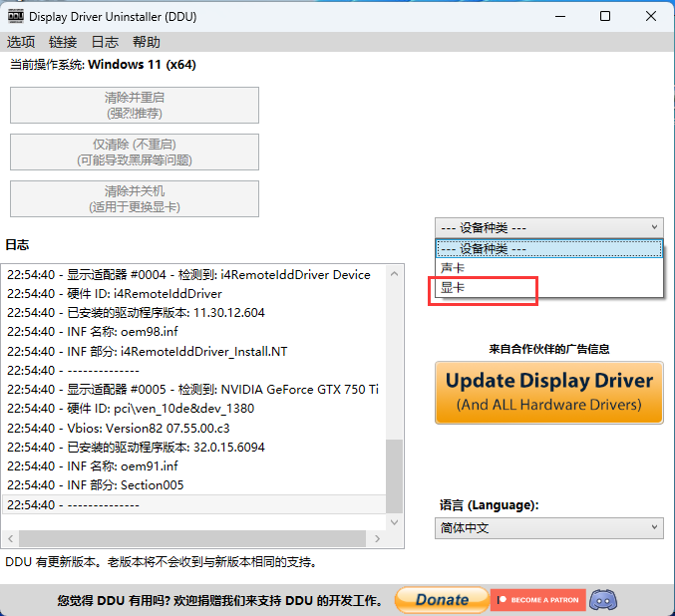Screen dimensions: 675x616
Task: Click the log's vertical scrollbar down arrow
Action: coord(395,521)
